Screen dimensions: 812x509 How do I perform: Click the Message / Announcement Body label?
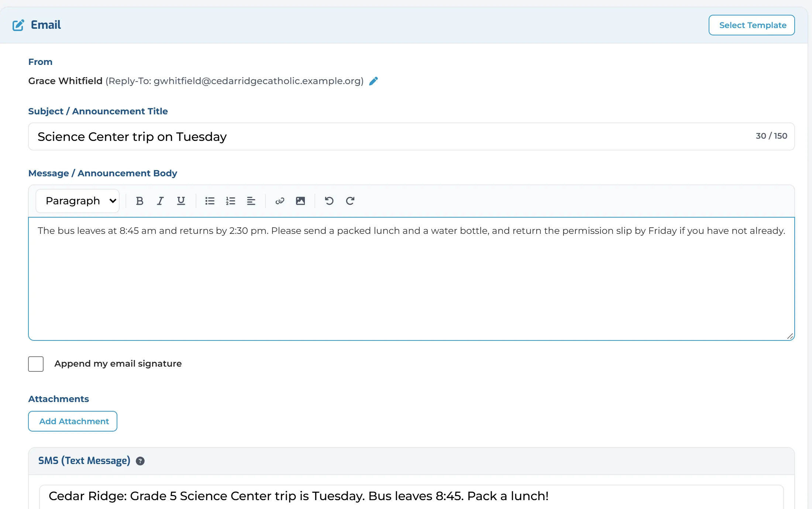coord(103,173)
